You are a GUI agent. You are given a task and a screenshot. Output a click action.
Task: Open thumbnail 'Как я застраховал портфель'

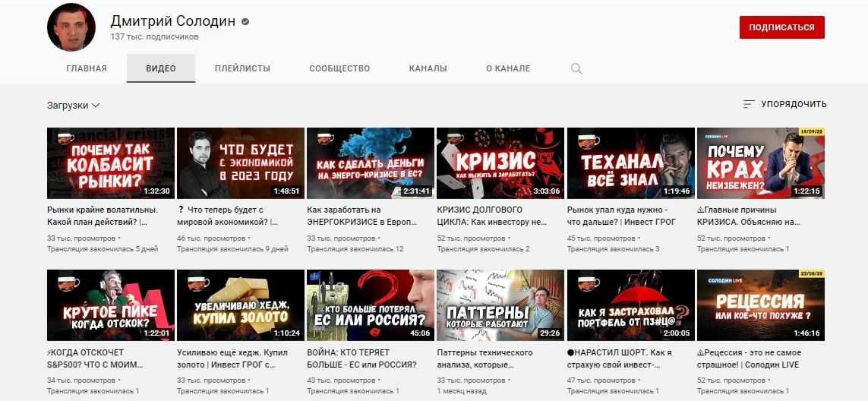(631, 305)
